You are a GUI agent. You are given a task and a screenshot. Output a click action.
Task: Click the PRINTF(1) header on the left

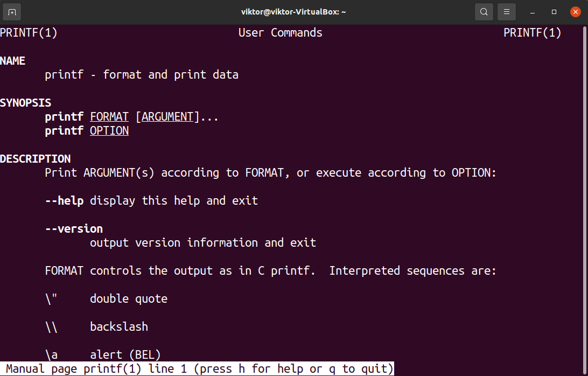pos(29,32)
